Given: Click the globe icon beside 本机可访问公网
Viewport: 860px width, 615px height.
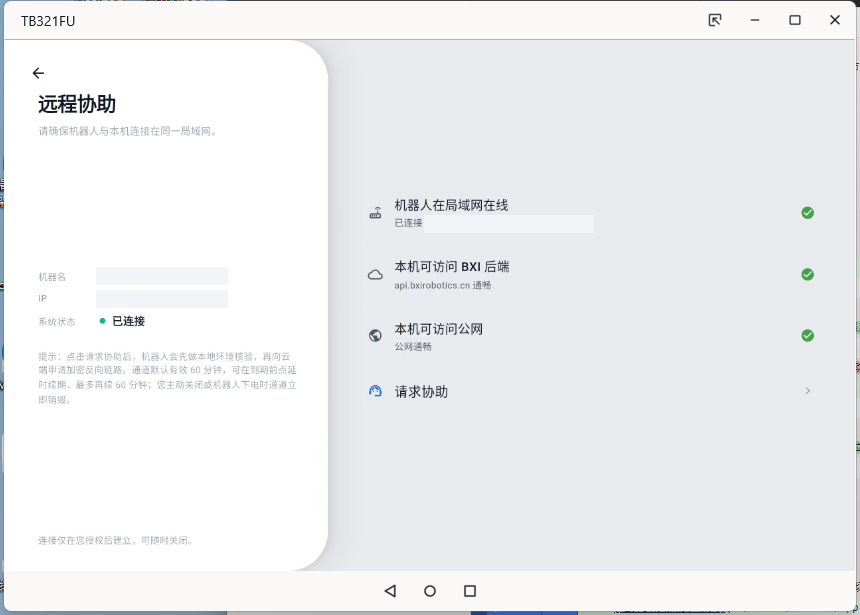Looking at the screenshot, I should pyautogui.click(x=375, y=335).
